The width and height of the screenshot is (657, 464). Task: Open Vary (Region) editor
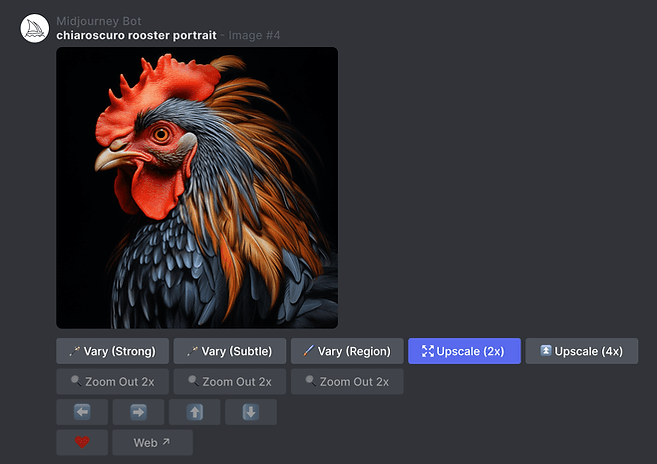click(x=347, y=351)
